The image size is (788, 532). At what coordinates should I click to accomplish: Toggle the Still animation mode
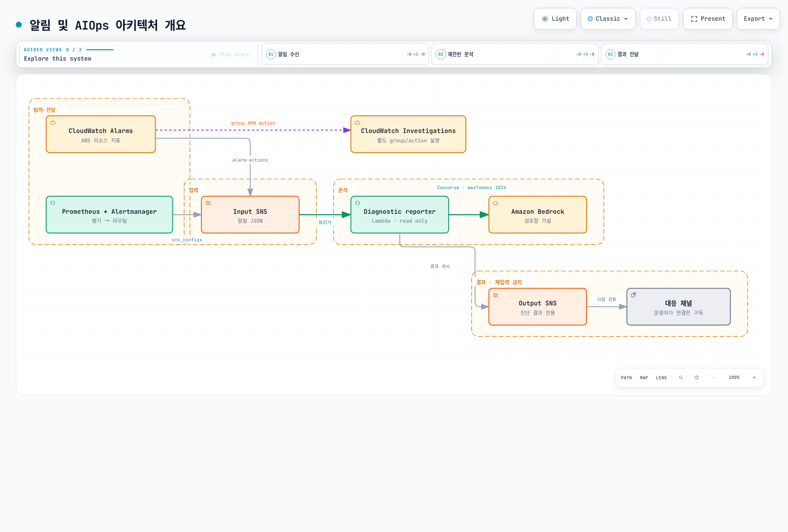[659, 19]
